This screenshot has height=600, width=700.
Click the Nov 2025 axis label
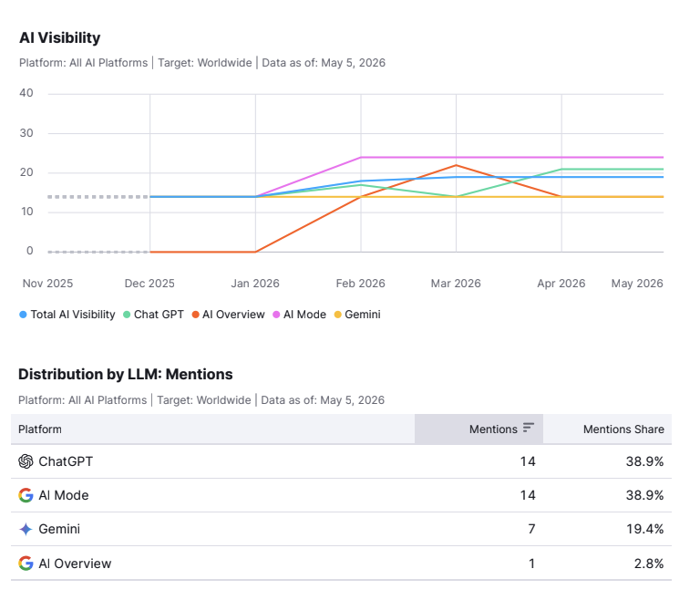click(47, 284)
